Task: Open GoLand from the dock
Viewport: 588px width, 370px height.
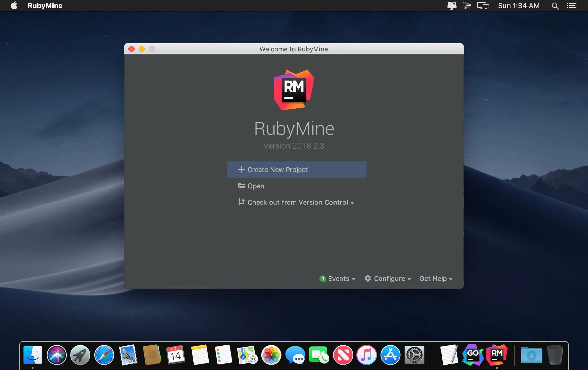Action: click(x=473, y=354)
